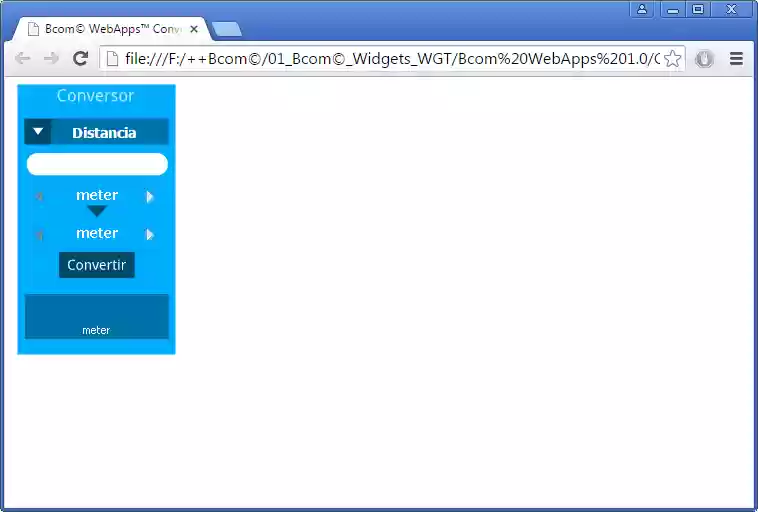Bookmark page with the star icon
The width and height of the screenshot is (758, 512).
pos(672,59)
